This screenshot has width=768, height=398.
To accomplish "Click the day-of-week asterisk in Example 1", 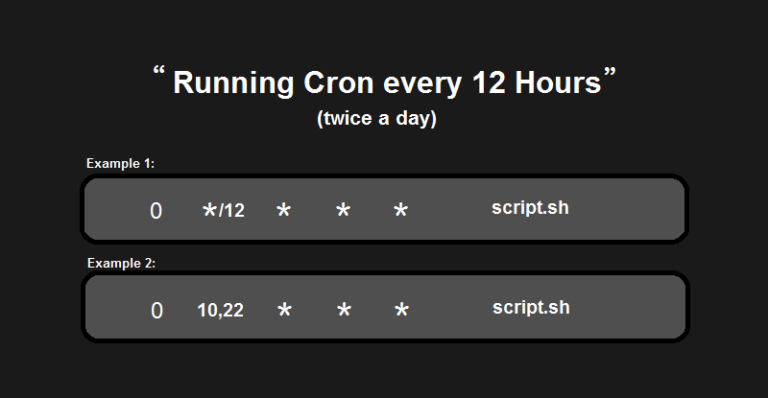I will (401, 211).
